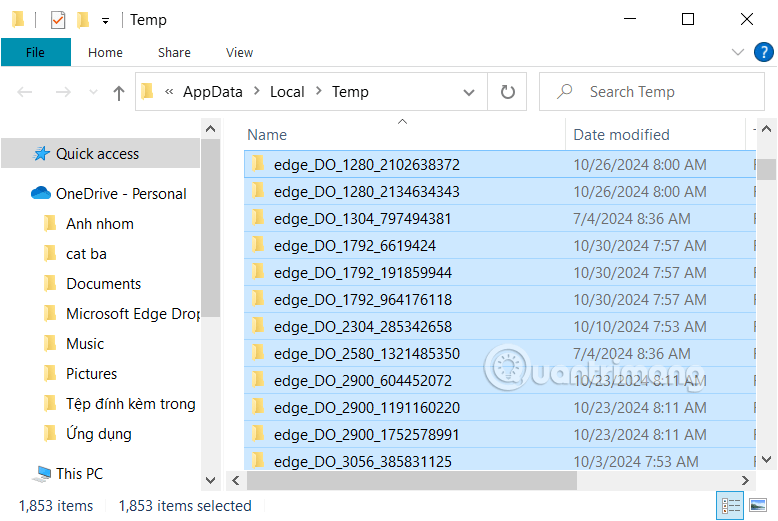Switch to Large icons view in status bar
Image resolution: width=778 pixels, height=521 pixels.
[757, 506]
